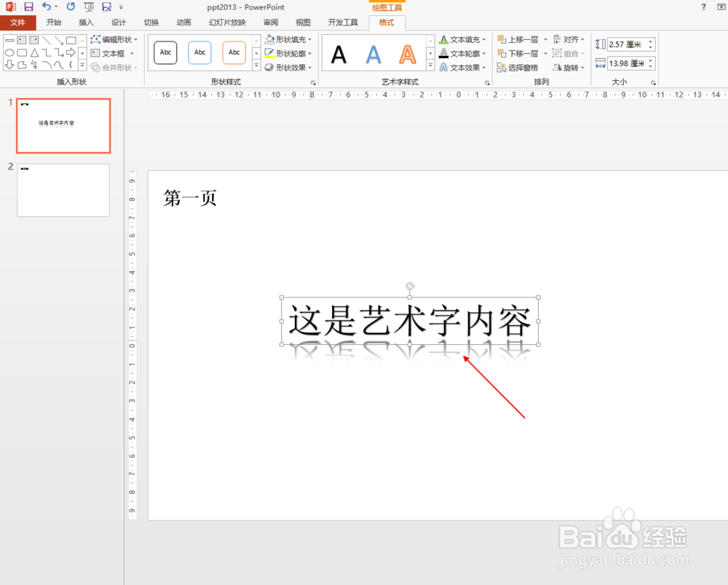Switch to the 开始 (Home) ribbon tab

(x=53, y=22)
